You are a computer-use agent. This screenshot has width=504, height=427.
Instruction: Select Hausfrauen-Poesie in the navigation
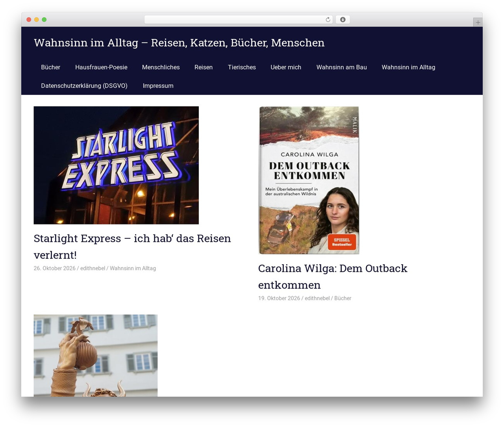(x=101, y=67)
